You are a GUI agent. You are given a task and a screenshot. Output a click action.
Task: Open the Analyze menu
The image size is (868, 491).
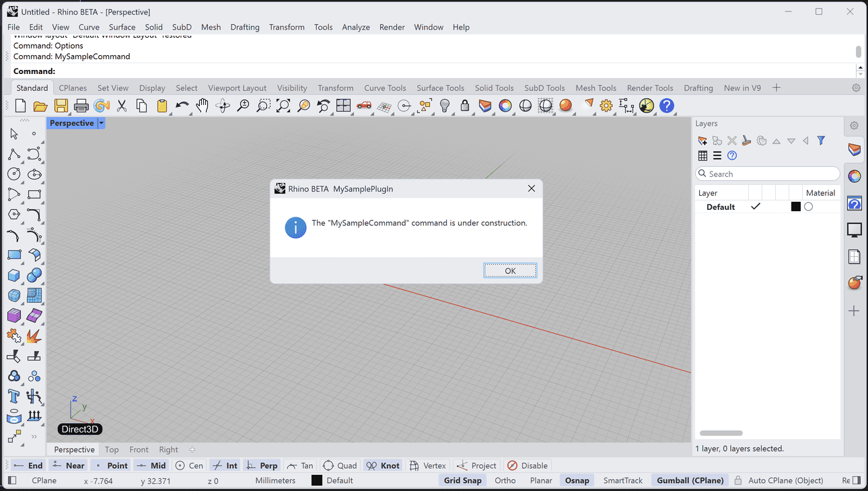pos(356,27)
